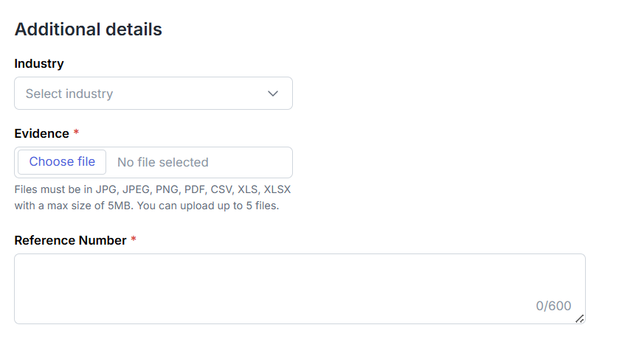Click empty space inside Evidence file box
This screenshot has width=619, height=364.
tap(251, 163)
